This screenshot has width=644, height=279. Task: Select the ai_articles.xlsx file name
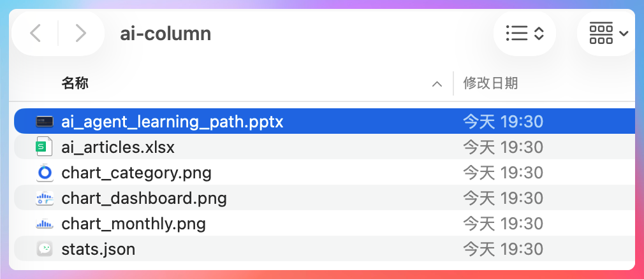(x=118, y=147)
